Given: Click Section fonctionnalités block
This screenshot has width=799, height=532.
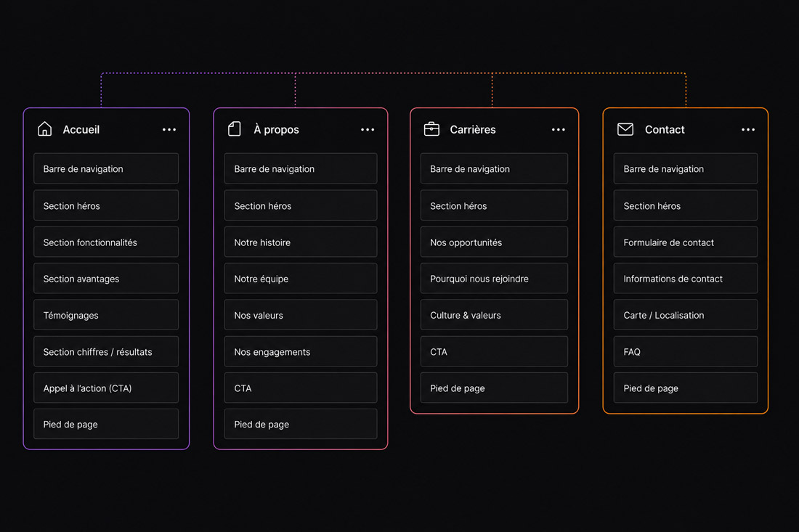Looking at the screenshot, I should pyautogui.click(x=106, y=242).
